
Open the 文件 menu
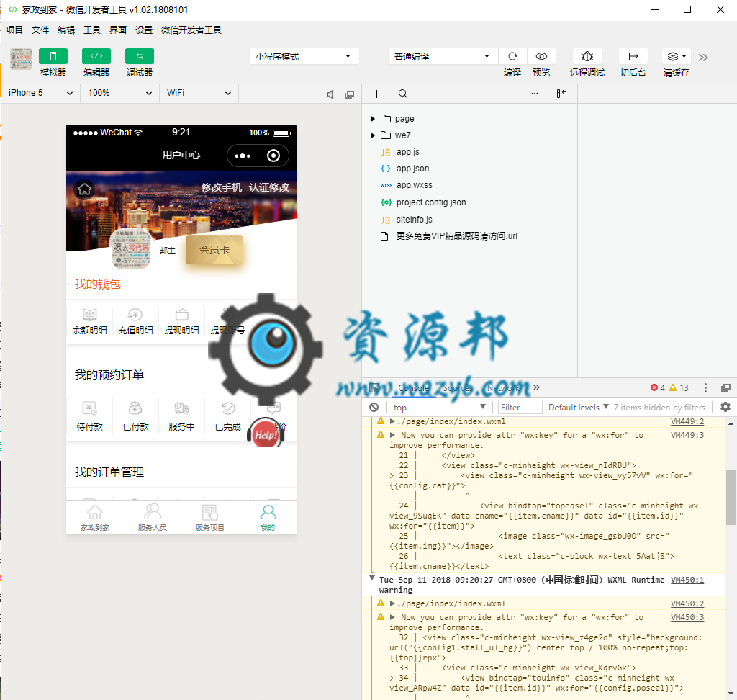40,30
